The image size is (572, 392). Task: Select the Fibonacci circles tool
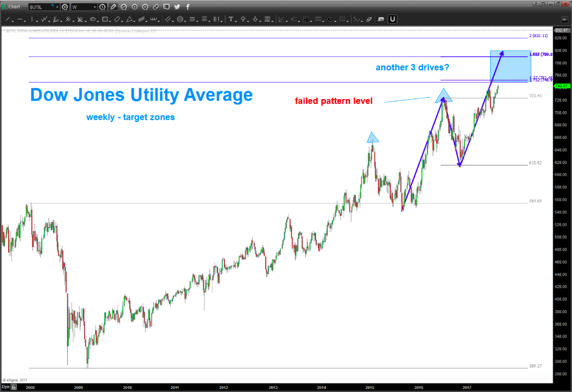[x=180, y=19]
